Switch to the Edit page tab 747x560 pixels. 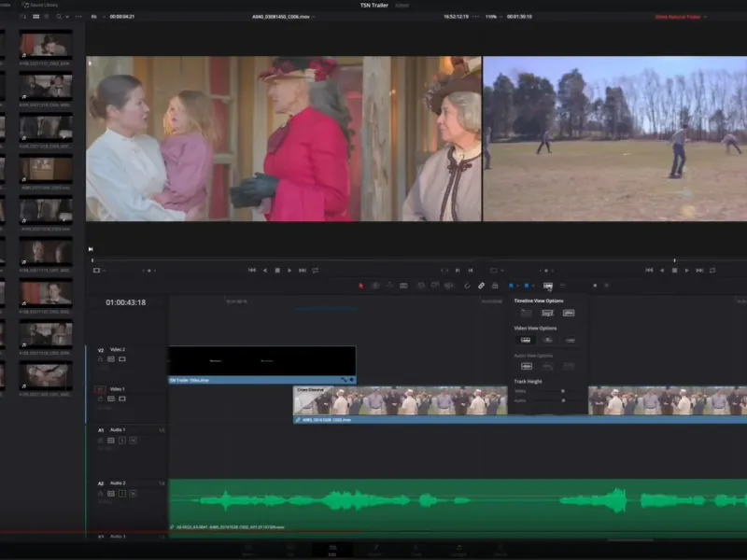[332, 550]
